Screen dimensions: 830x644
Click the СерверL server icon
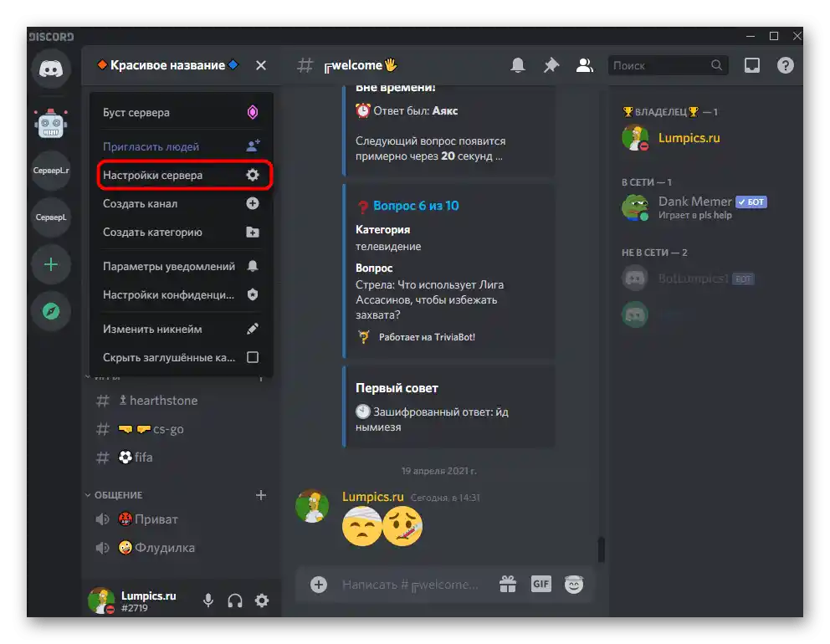tap(51, 217)
